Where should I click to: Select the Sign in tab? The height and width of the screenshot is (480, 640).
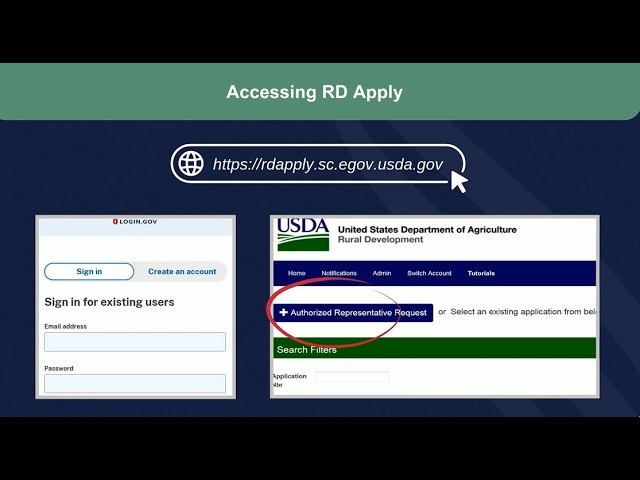(89, 271)
